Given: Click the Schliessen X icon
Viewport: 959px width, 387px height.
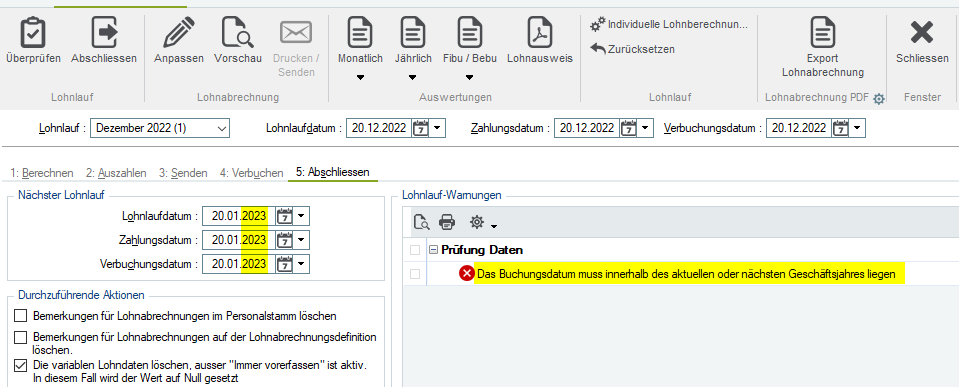Looking at the screenshot, I should click(922, 32).
